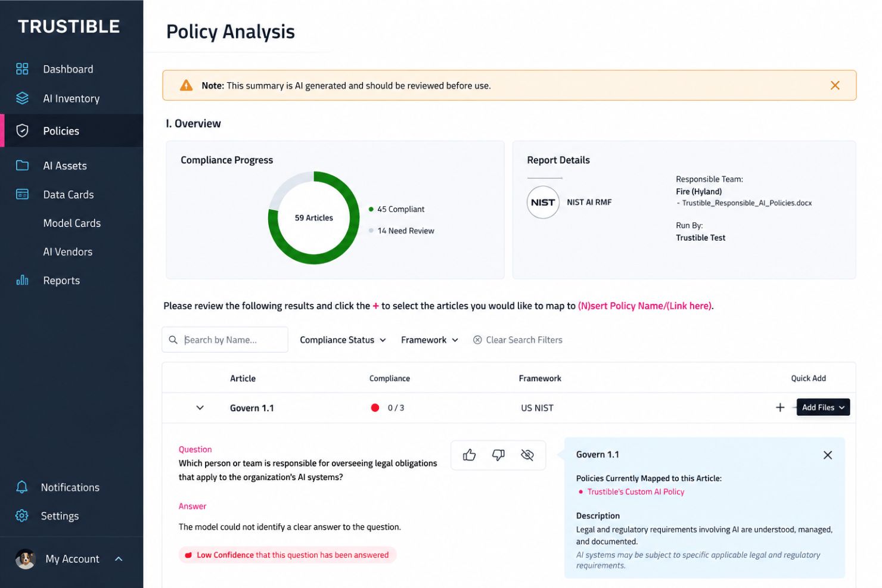Click the AI Inventory layers icon
The width and height of the screenshot is (882, 588).
coord(22,98)
